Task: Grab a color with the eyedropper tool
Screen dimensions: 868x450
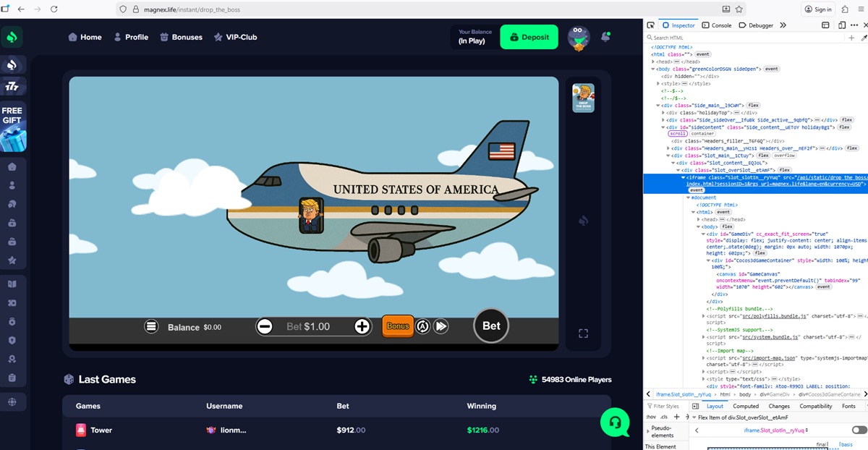Action: pyautogui.click(x=863, y=38)
